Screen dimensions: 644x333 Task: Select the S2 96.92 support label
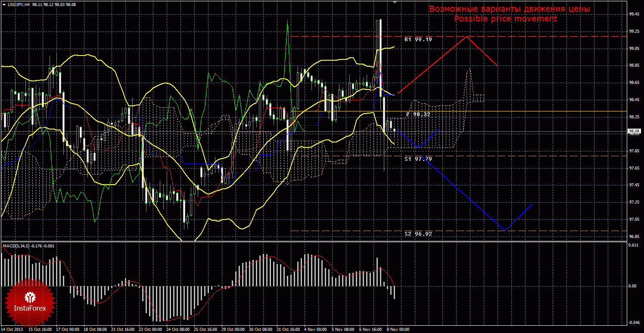tap(418, 234)
